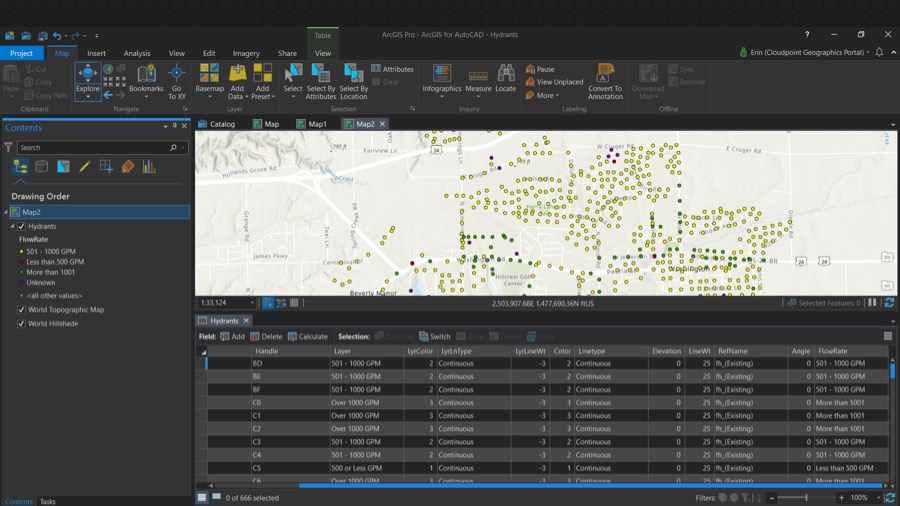Viewport: 900px width, 506px height.
Task: Activate the Measure tool
Action: 478,79
